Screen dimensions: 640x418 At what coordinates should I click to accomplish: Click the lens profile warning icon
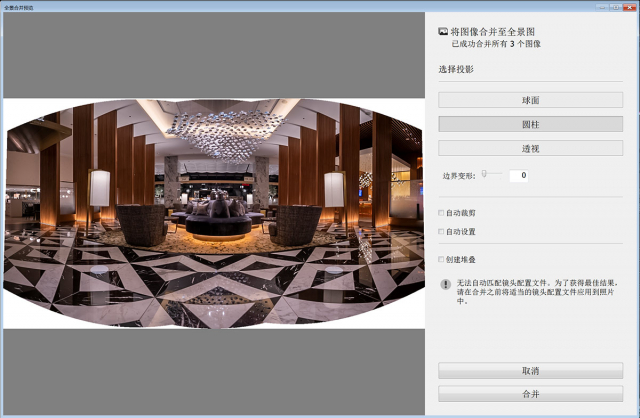(445, 284)
